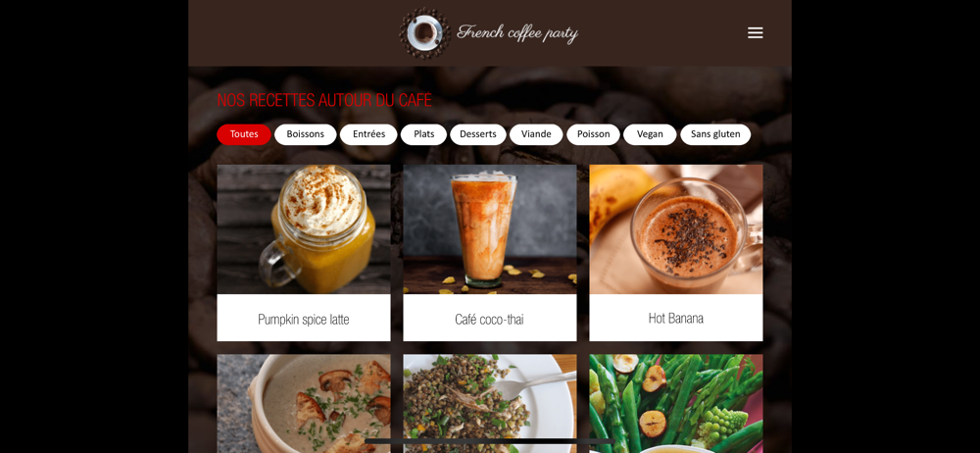Choose the Viande filter pill

pyautogui.click(x=536, y=134)
